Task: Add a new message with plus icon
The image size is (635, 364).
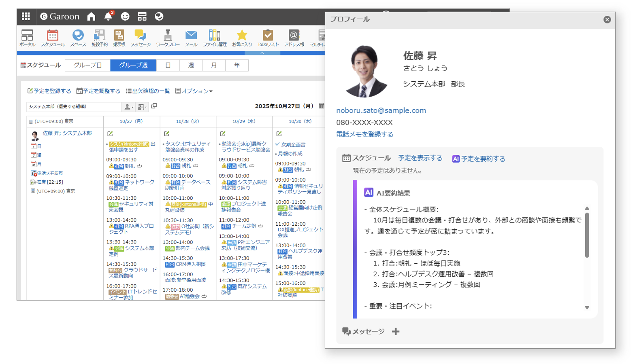Action: 396,332
